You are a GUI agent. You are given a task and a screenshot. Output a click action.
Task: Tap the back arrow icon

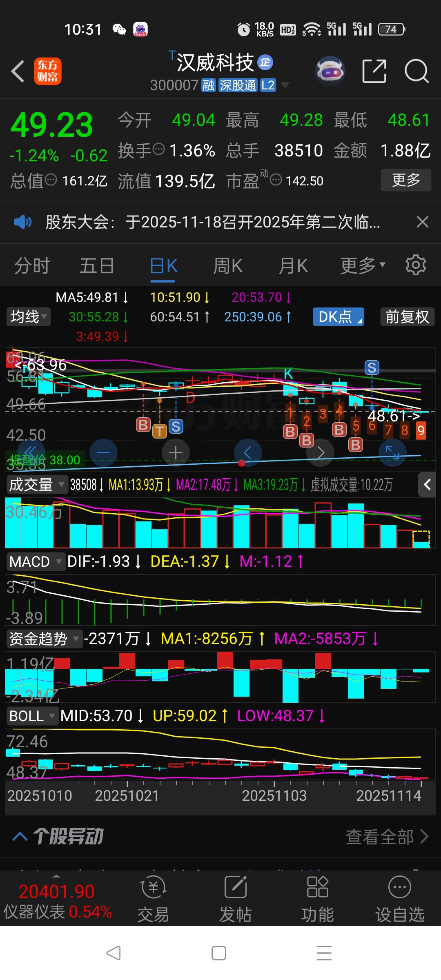18,71
